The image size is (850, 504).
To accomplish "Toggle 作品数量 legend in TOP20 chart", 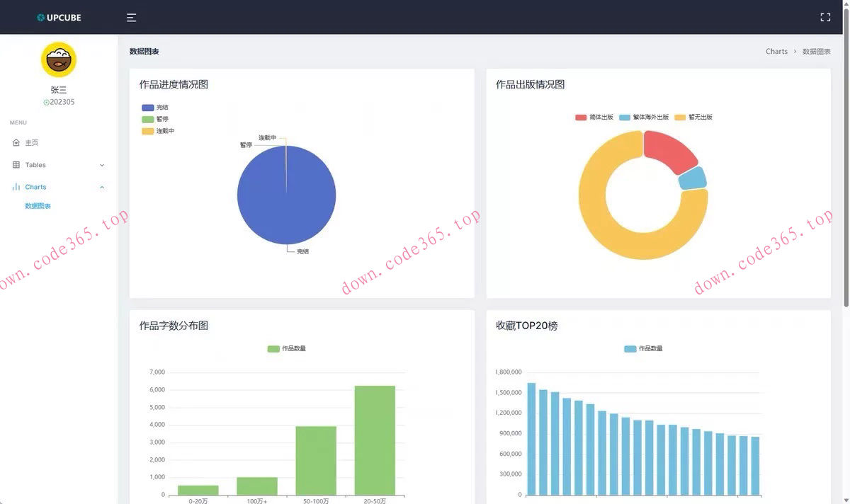I will (644, 348).
